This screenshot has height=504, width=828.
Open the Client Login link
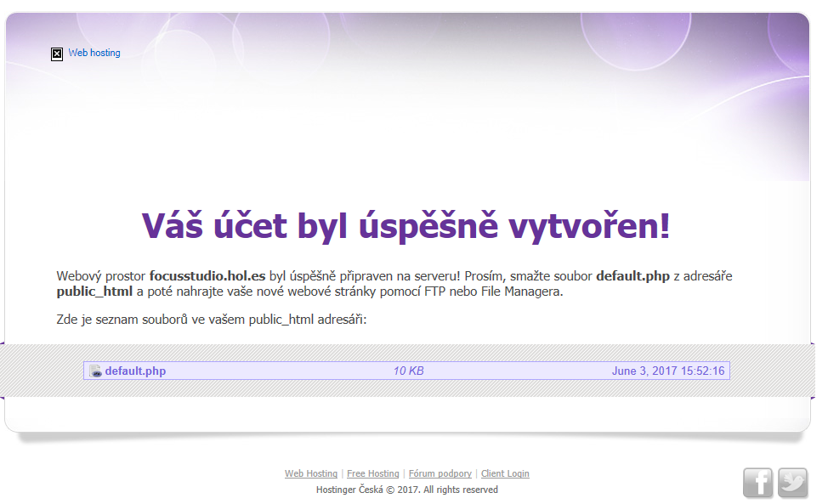click(x=505, y=474)
